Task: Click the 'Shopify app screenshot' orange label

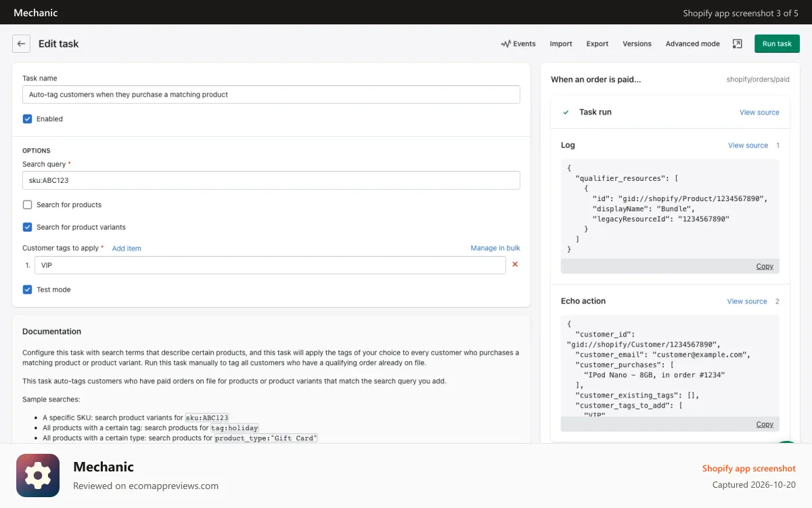Action: point(749,468)
